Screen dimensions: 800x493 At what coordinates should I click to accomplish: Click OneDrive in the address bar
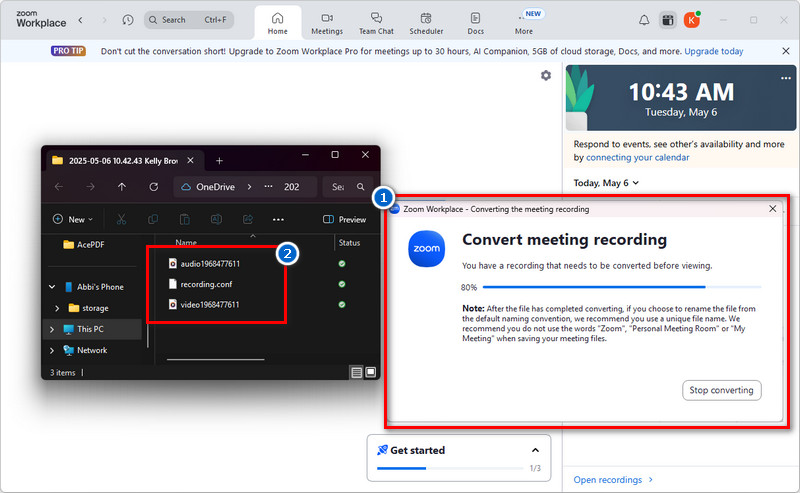215,187
